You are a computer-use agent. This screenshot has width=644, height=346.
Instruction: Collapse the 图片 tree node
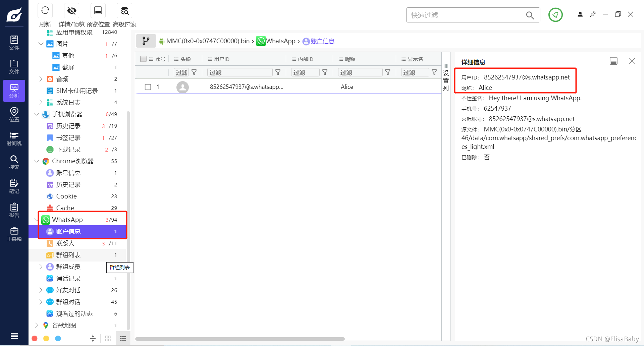tap(41, 44)
